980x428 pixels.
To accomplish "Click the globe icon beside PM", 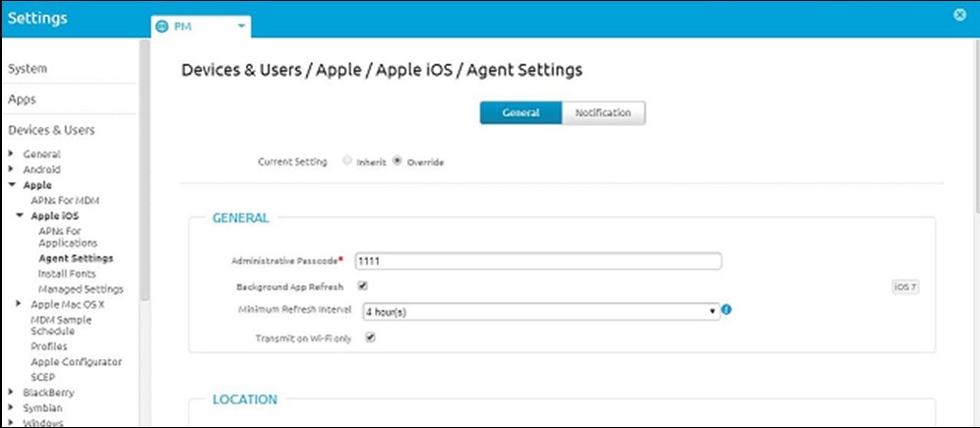I will coord(163,27).
